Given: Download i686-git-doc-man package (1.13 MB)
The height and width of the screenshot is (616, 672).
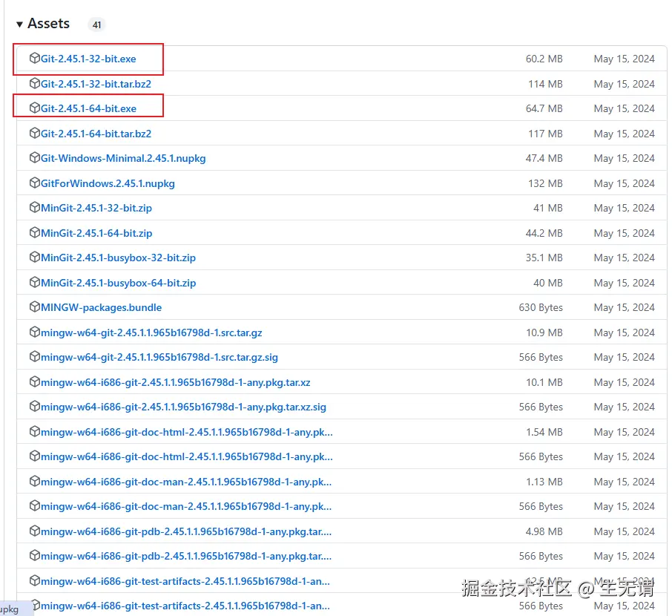Looking at the screenshot, I should point(186,482).
